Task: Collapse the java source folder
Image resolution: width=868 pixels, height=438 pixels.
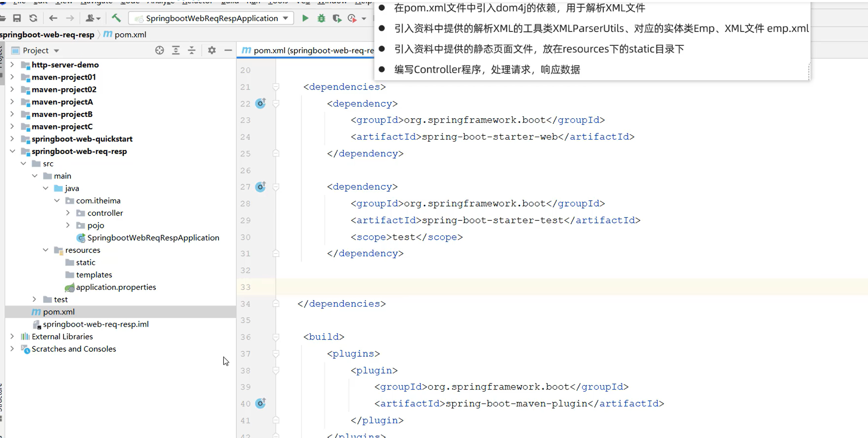Action: [x=46, y=188]
